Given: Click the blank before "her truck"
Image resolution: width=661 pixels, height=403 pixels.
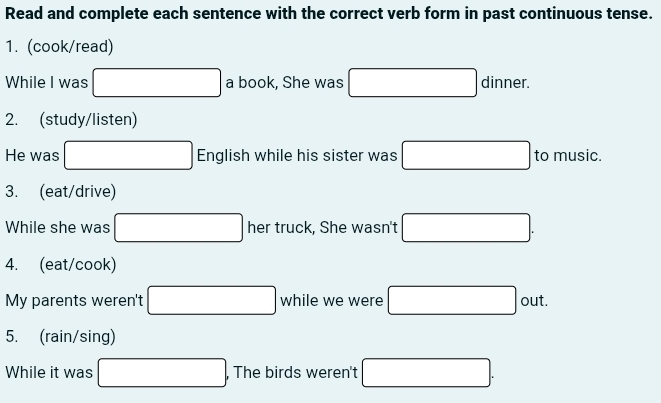Looking at the screenshot, I should (x=179, y=228).
